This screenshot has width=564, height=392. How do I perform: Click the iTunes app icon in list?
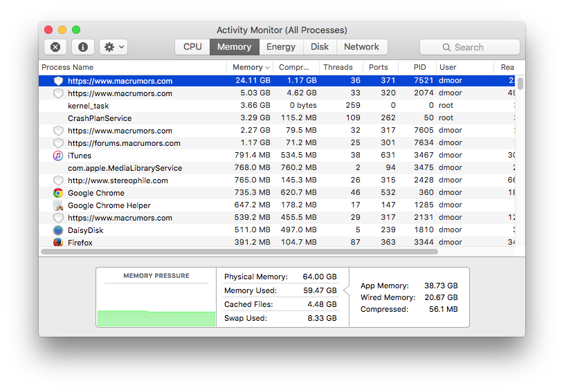[58, 156]
